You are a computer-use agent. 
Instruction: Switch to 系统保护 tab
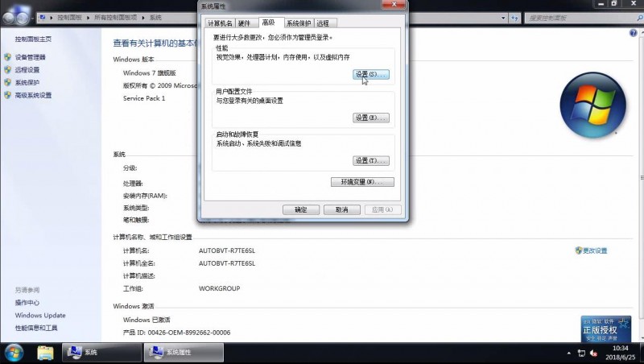[299, 23]
